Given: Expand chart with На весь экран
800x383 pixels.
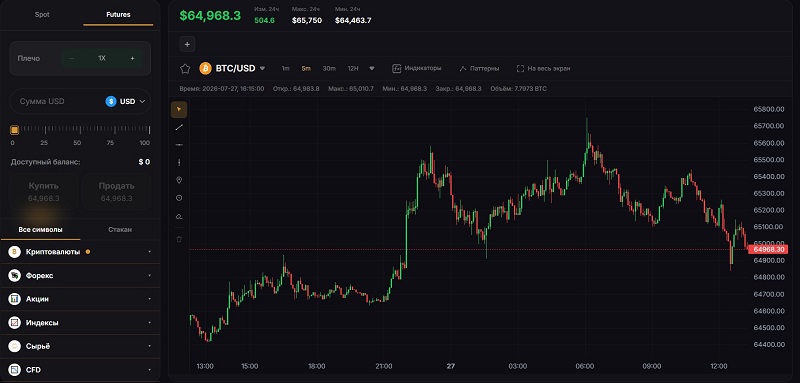Looking at the screenshot, I should coord(543,68).
